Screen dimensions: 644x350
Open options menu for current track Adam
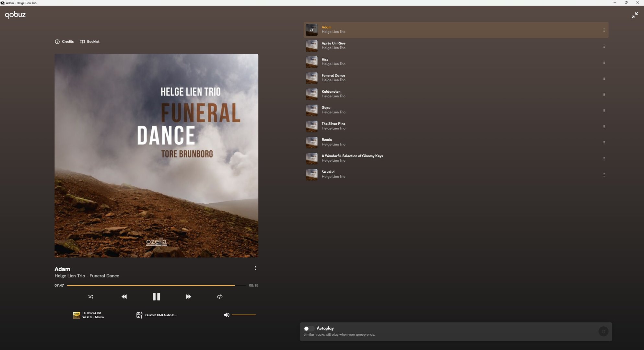[255, 268]
